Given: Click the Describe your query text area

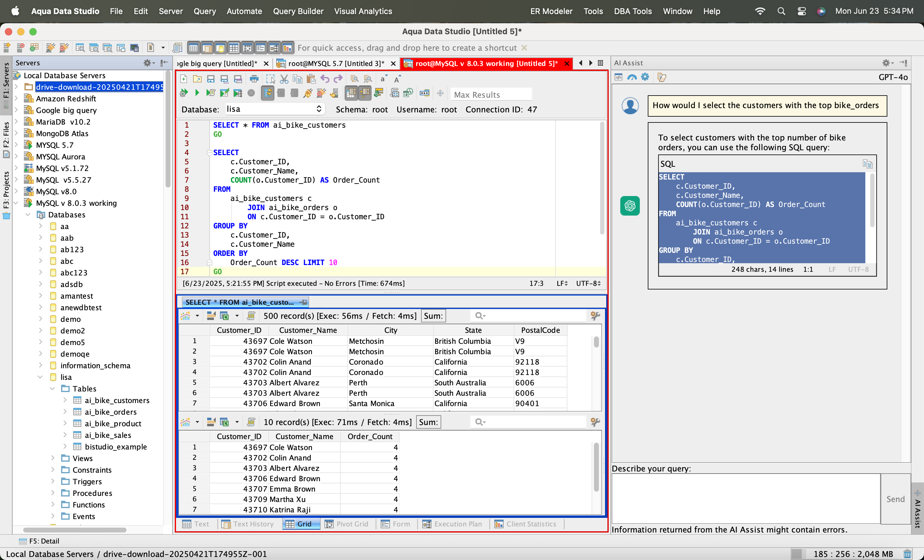Looking at the screenshot, I should click(x=746, y=499).
